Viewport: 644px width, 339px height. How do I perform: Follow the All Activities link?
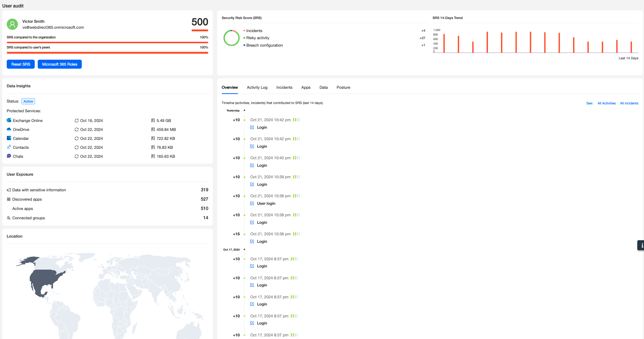[x=606, y=103]
